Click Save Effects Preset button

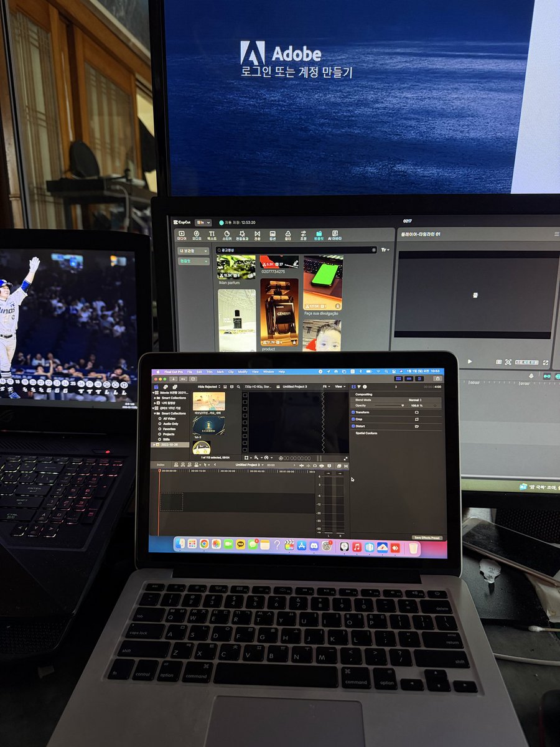[x=427, y=538]
